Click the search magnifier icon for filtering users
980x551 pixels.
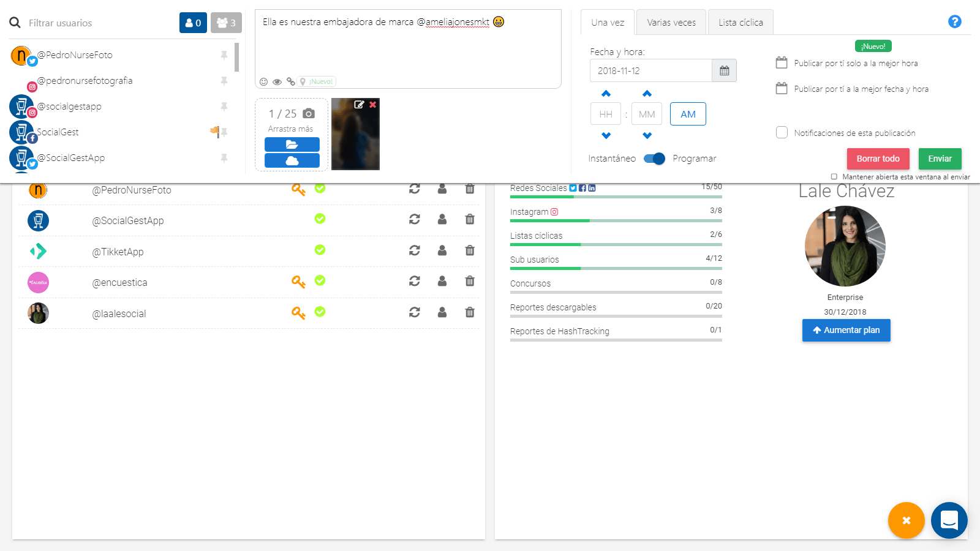tap(15, 23)
